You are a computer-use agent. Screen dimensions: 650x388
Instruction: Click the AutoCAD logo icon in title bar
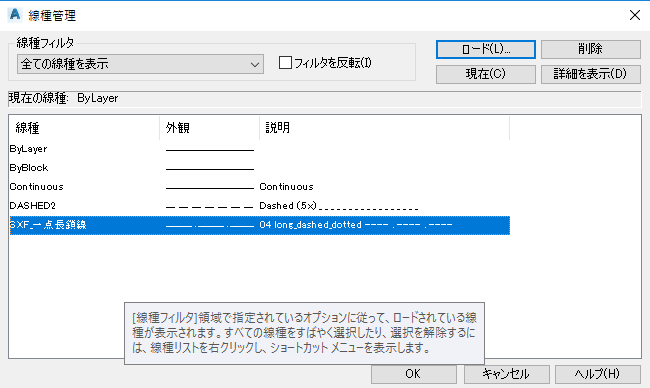[x=15, y=15]
